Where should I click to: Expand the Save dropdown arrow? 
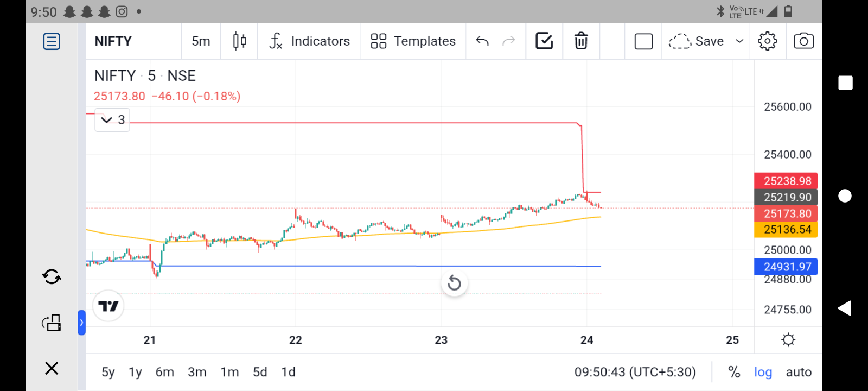(739, 41)
